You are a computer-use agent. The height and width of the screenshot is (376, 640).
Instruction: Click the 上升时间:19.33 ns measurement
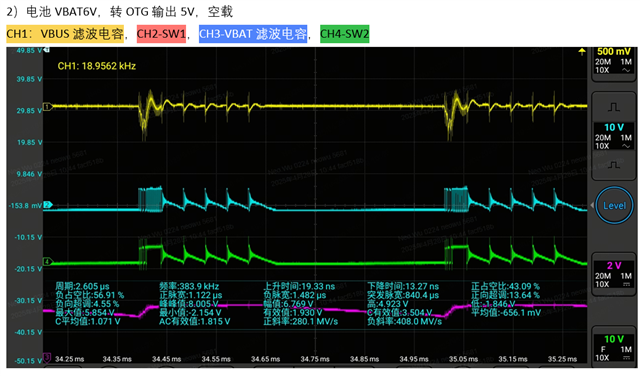(299, 286)
